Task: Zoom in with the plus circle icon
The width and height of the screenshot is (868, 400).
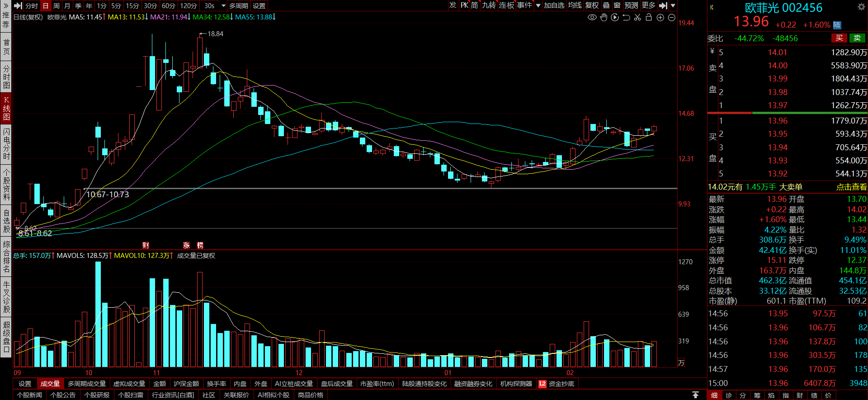Action: tap(660, 17)
